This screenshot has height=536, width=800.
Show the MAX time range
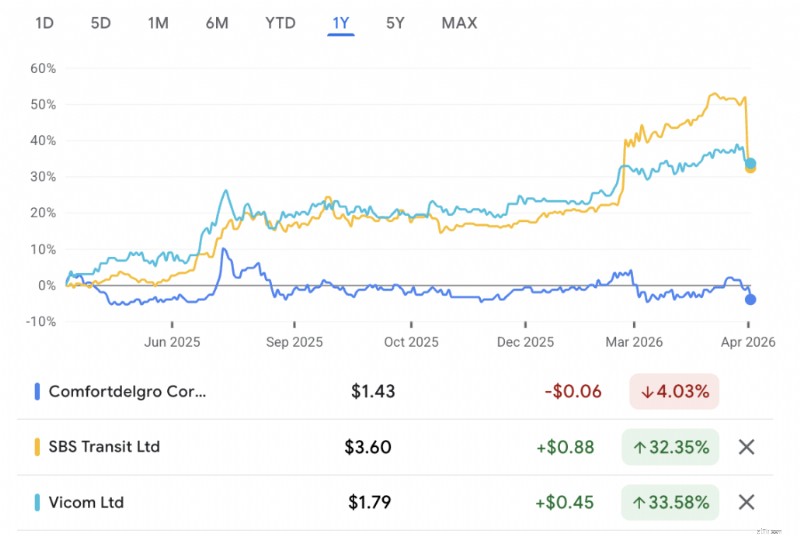[459, 23]
